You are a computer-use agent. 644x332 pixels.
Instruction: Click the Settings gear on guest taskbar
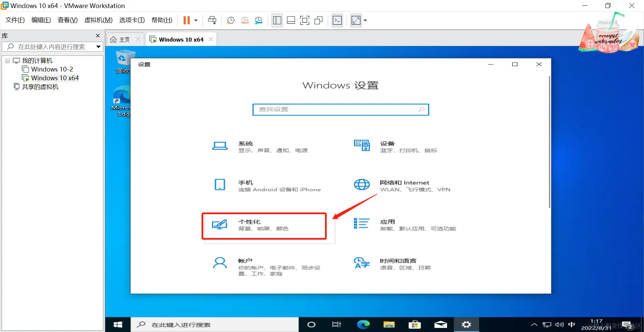point(466,325)
